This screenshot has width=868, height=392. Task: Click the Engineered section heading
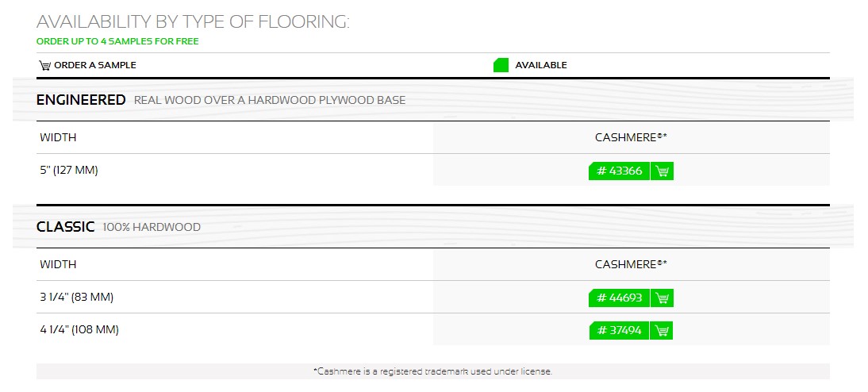coord(81,100)
